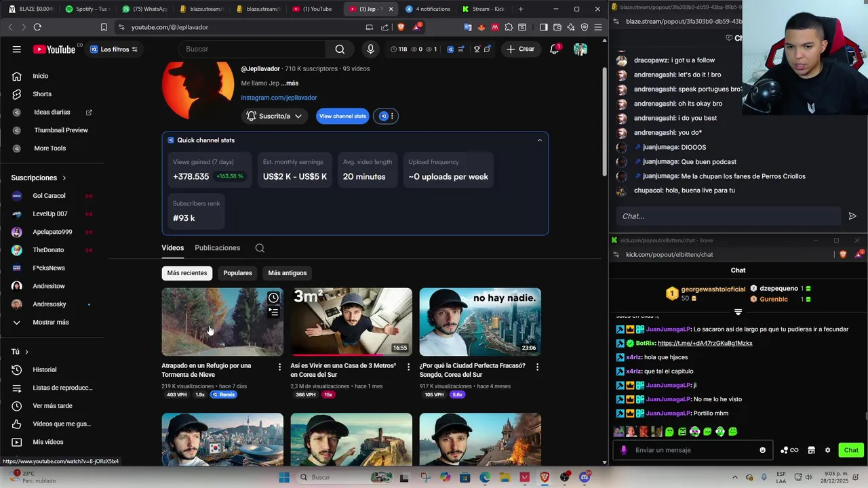
Task: Add snow refuge video to queue
Action: [x=273, y=312]
